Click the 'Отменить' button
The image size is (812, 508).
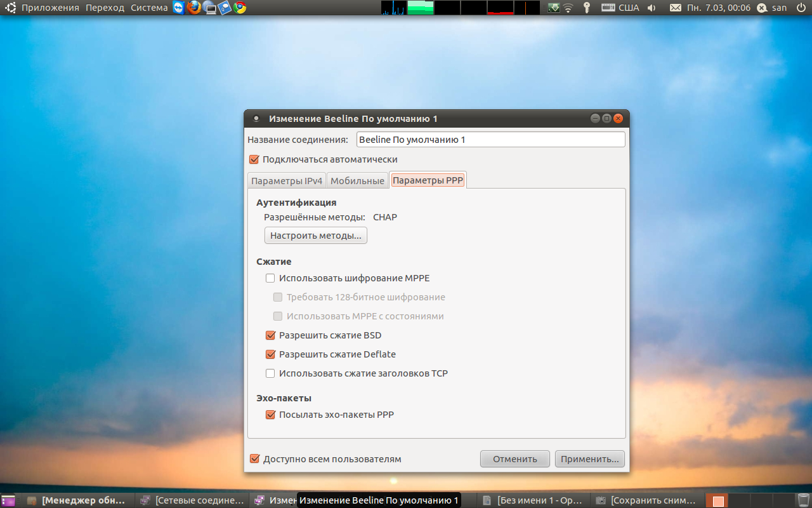515,459
